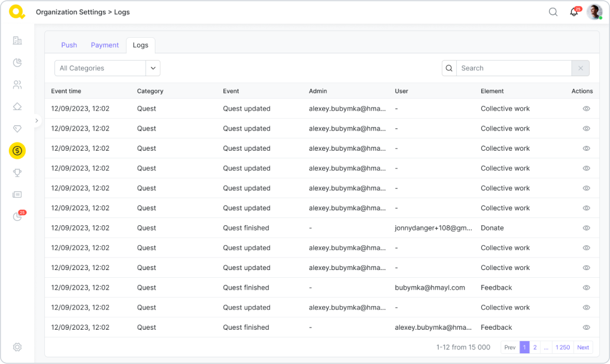View details of the Donate log row
This screenshot has height=364, width=610.
(x=586, y=228)
